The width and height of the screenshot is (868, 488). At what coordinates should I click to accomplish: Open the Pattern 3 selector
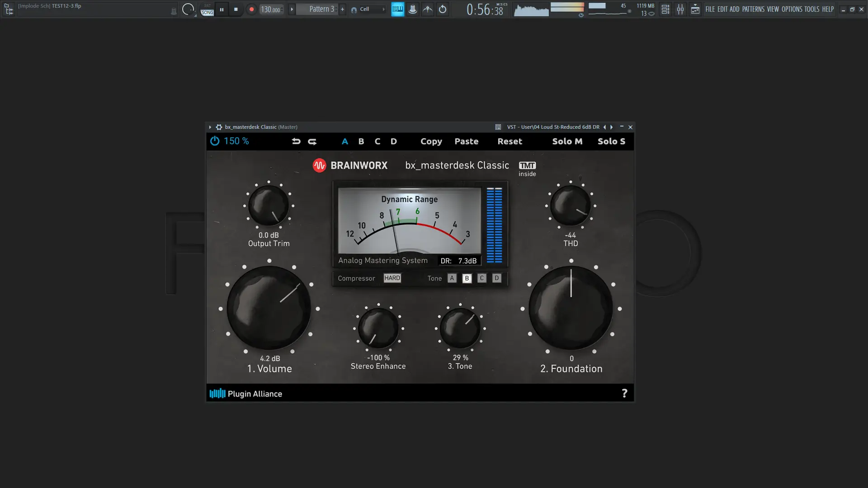pos(321,9)
